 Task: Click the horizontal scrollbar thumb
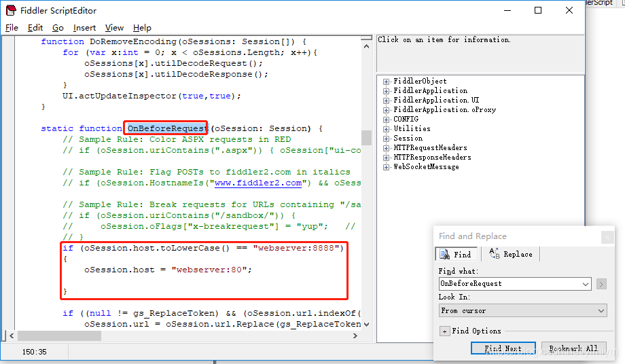pyautogui.click(x=59, y=336)
